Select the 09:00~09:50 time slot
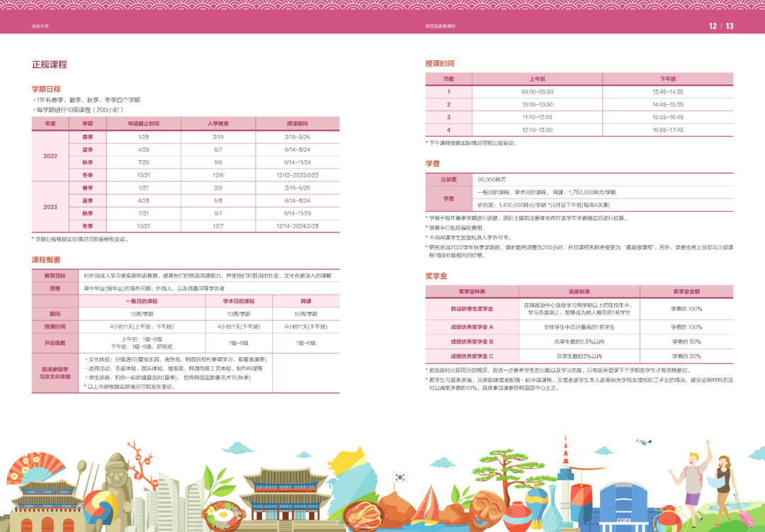 coord(537,92)
